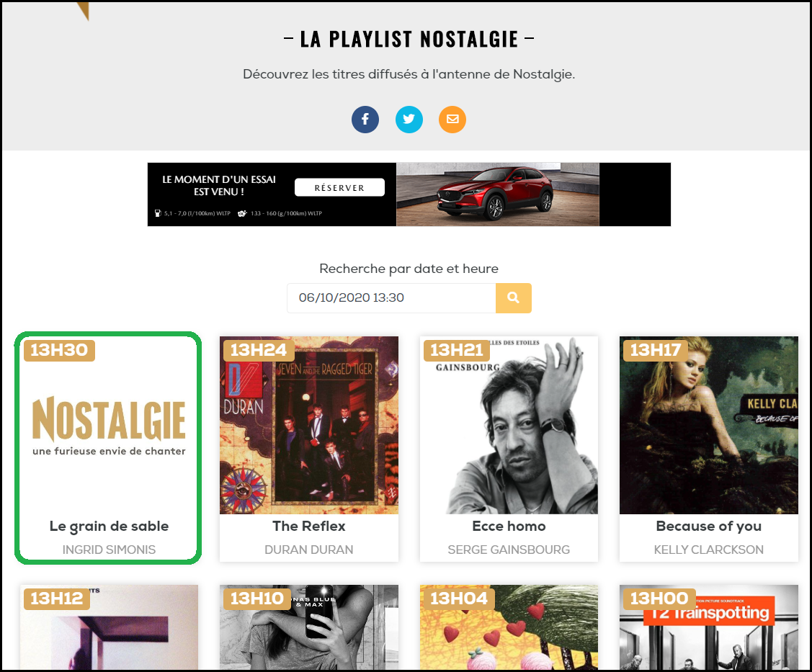
Task: Open the Kelly Clarkson album cover
Action: pos(709,425)
